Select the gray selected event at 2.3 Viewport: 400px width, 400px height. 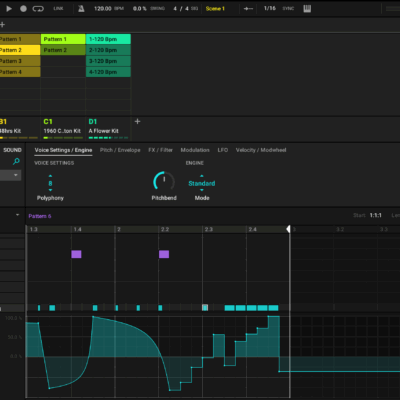tap(205, 308)
